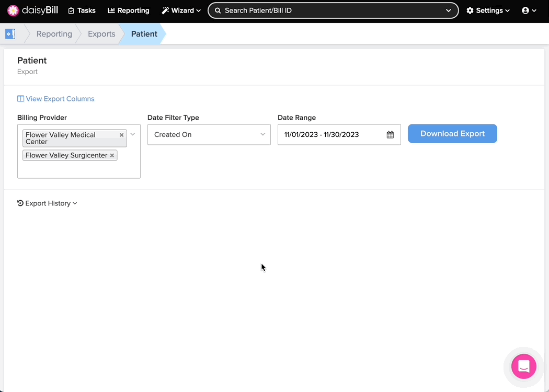The width and height of the screenshot is (549, 392).
Task: Go to the Reporting breadcrumb
Action: tap(54, 34)
